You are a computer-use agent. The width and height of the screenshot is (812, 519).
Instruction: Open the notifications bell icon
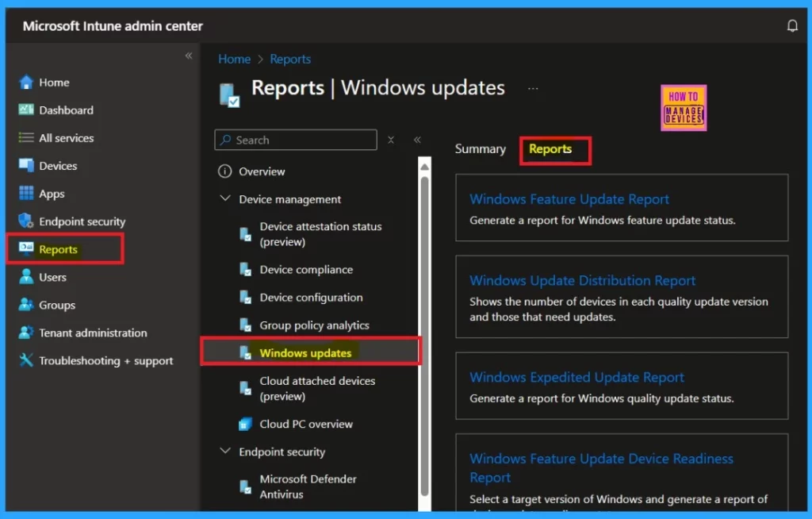pyautogui.click(x=792, y=25)
